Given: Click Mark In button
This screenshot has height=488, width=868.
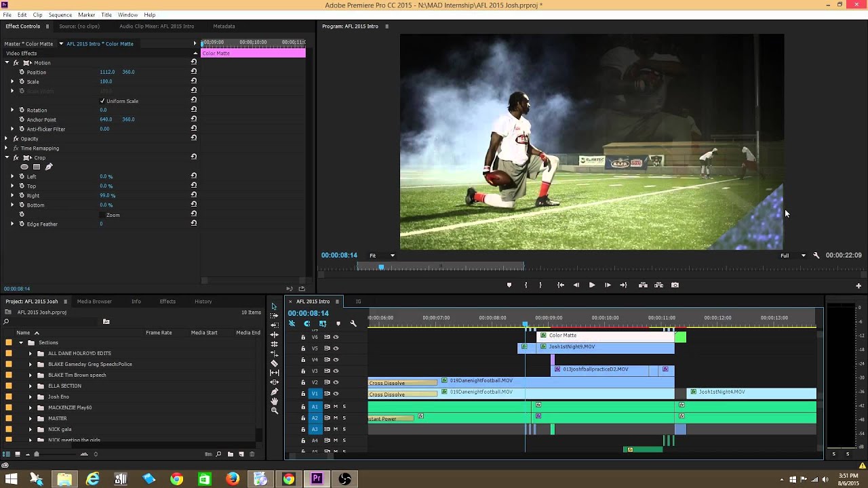Looking at the screenshot, I should click(526, 285).
